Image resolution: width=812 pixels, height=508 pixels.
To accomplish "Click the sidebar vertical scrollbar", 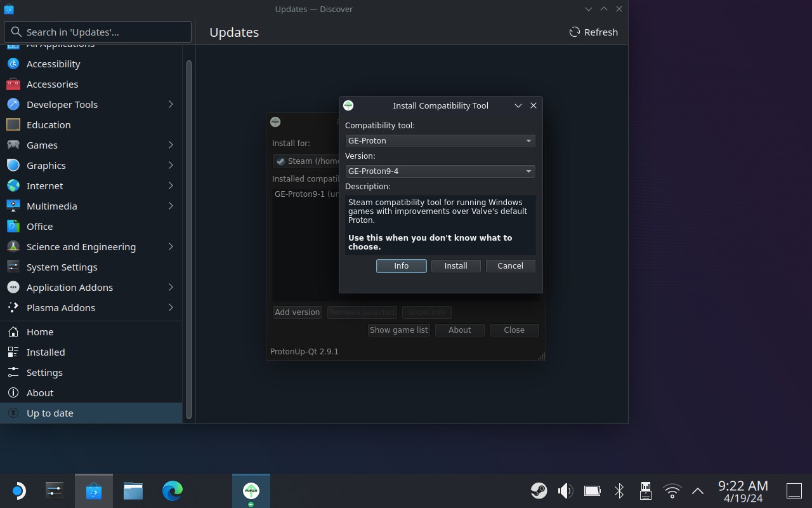I will 189,240.
